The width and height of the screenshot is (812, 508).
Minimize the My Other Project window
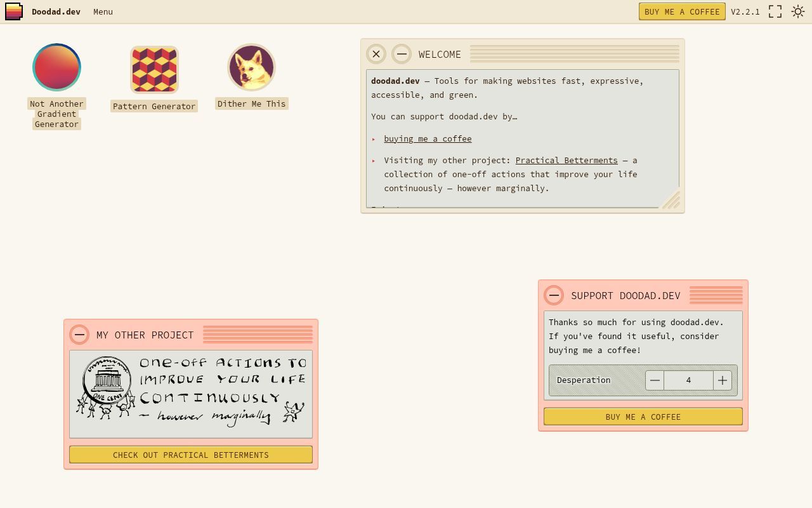79,335
